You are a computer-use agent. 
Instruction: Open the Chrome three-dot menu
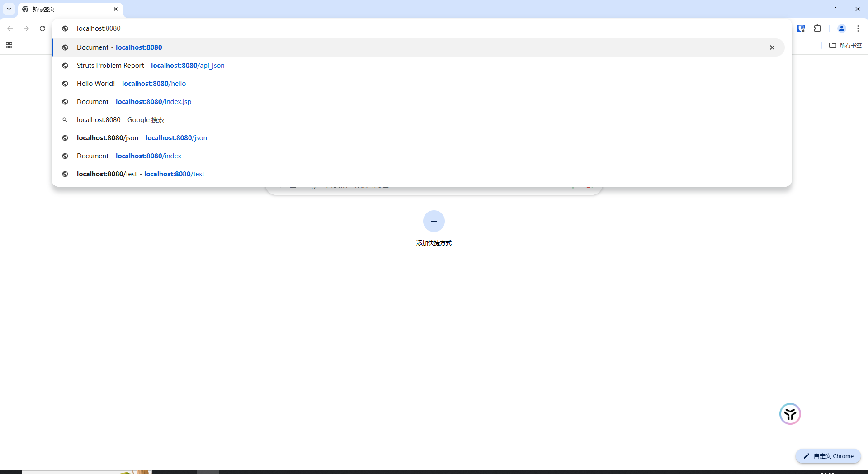tap(858, 28)
